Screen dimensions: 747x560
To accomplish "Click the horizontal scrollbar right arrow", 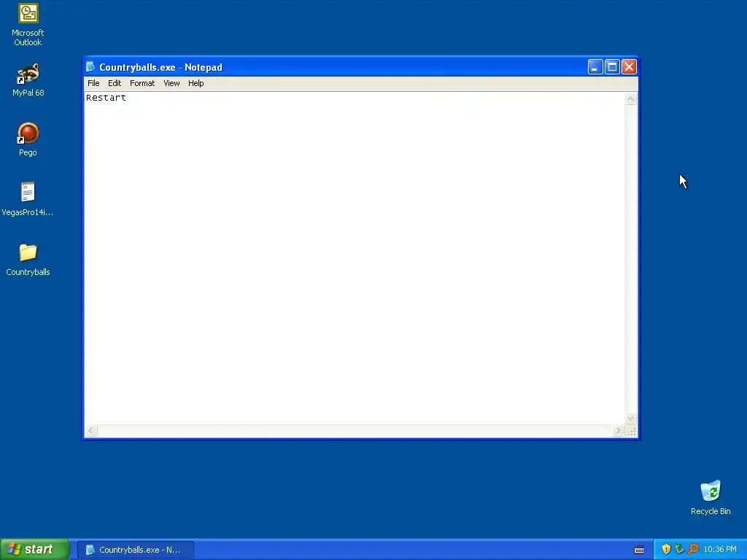I will point(619,431).
